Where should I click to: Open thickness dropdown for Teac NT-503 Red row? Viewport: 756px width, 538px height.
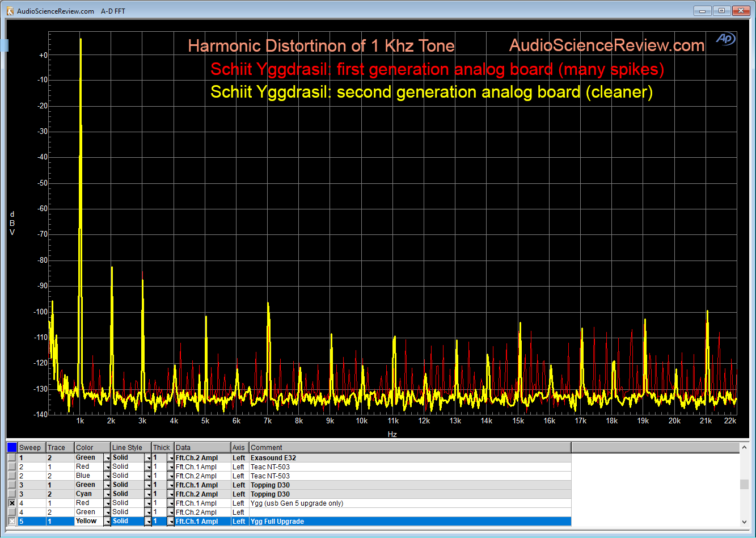point(171,466)
